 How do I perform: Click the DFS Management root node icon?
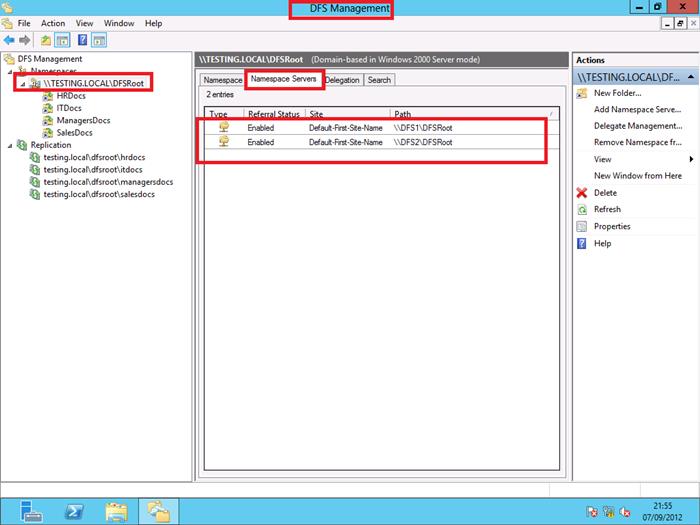coord(9,59)
